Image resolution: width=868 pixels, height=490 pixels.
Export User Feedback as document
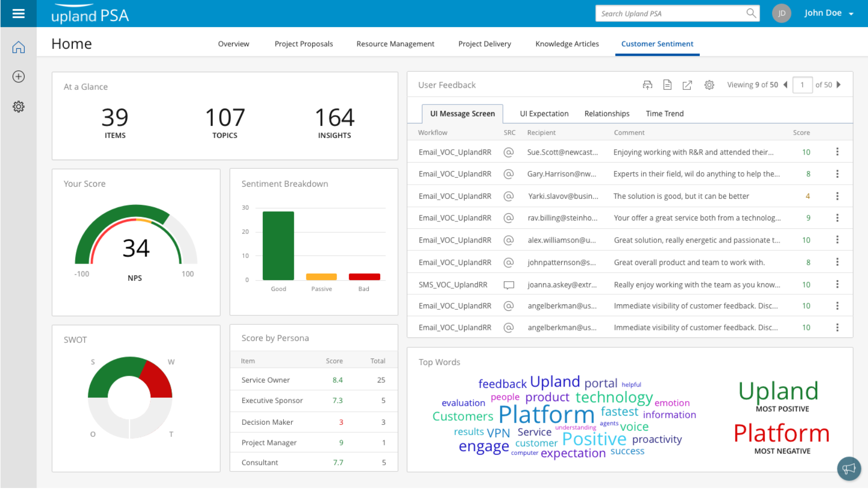point(667,85)
